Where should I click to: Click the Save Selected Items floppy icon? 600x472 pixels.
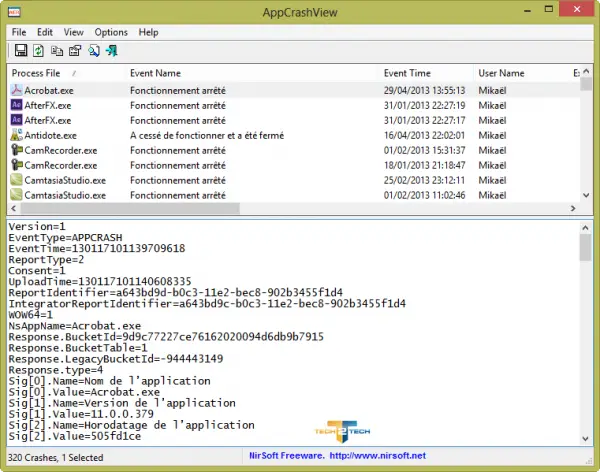point(21,51)
